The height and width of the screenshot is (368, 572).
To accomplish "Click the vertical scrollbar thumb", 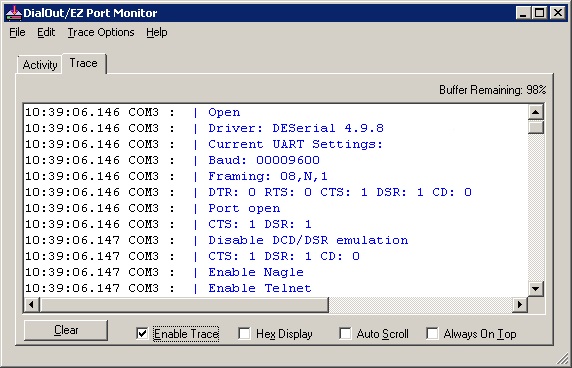I will (536, 127).
